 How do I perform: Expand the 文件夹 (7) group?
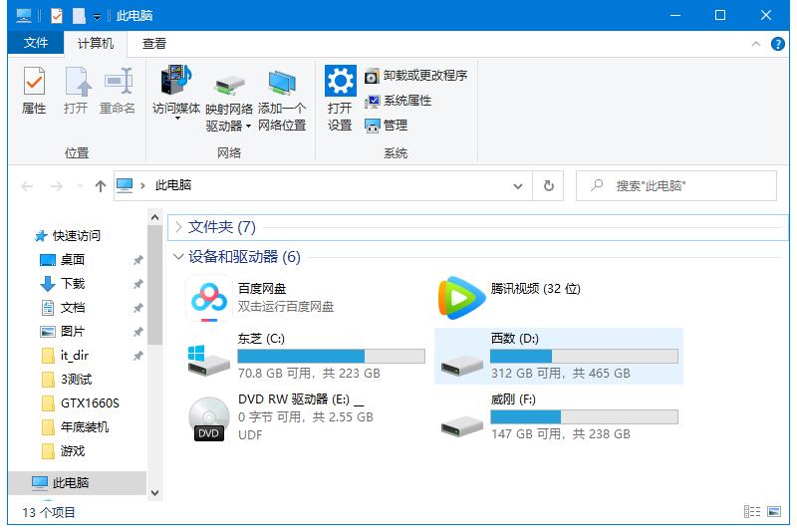tap(178, 227)
